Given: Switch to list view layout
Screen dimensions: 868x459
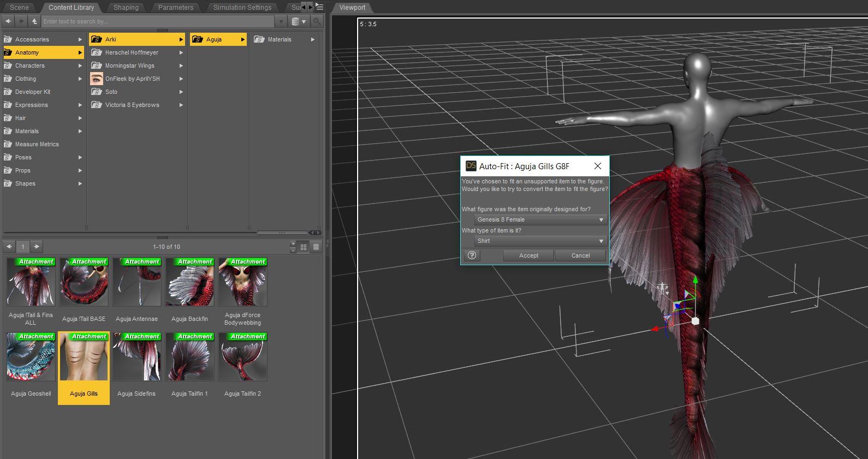Looking at the screenshot, I should pos(316,247).
